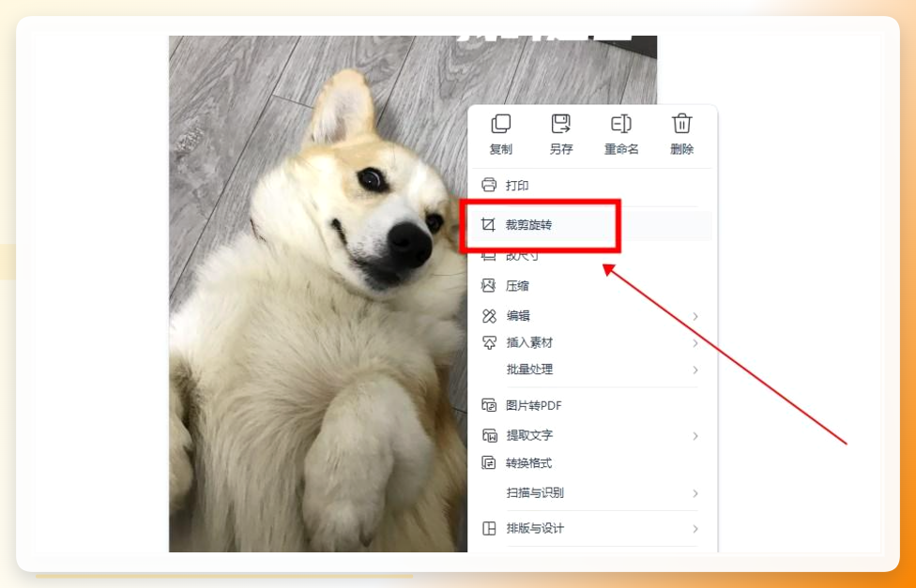
Task: Click the insert icon beside 插入素材
Action: [x=488, y=342]
